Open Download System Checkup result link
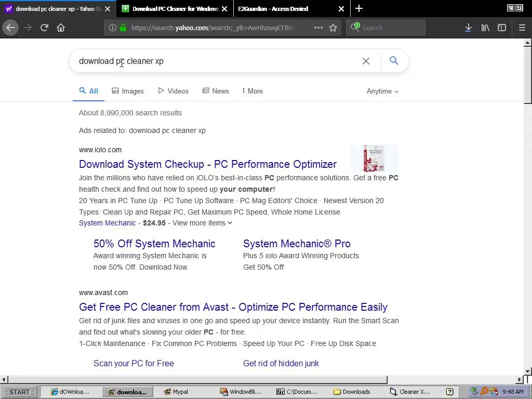The image size is (532, 399). pos(208,164)
